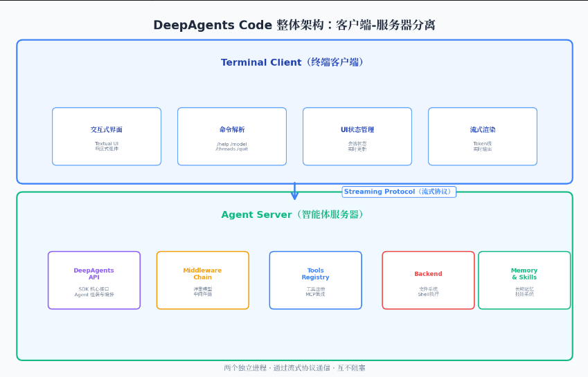Click the red "Backend" title

[x=428, y=274]
